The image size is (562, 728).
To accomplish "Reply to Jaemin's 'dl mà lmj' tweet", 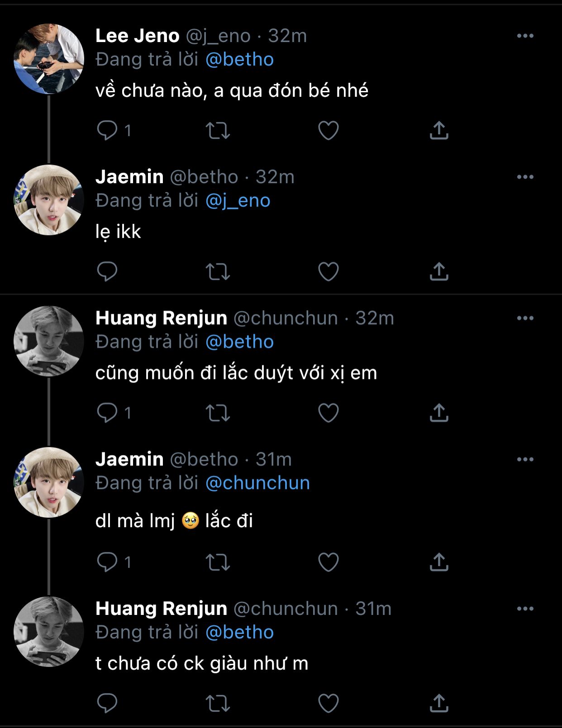I will click(x=107, y=562).
